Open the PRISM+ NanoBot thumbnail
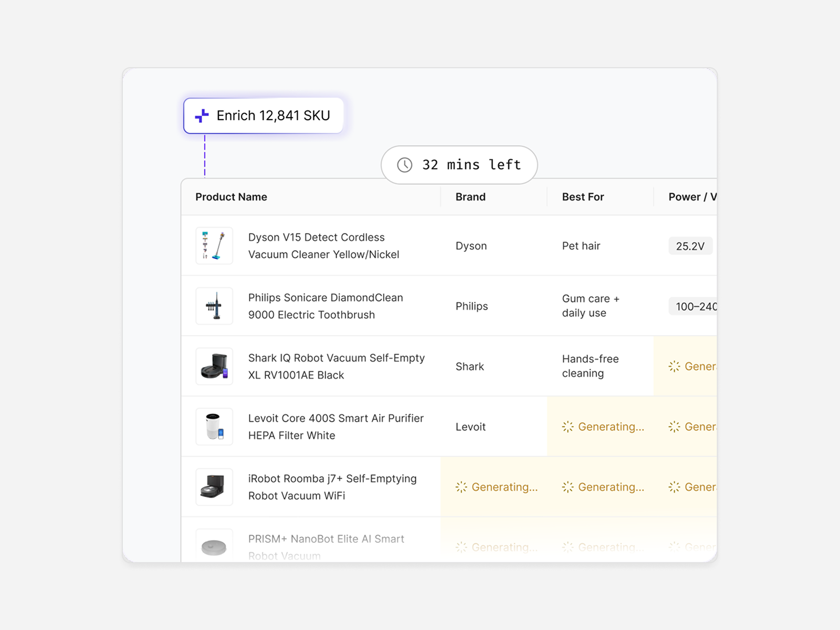This screenshot has width=840, height=630. (x=214, y=546)
